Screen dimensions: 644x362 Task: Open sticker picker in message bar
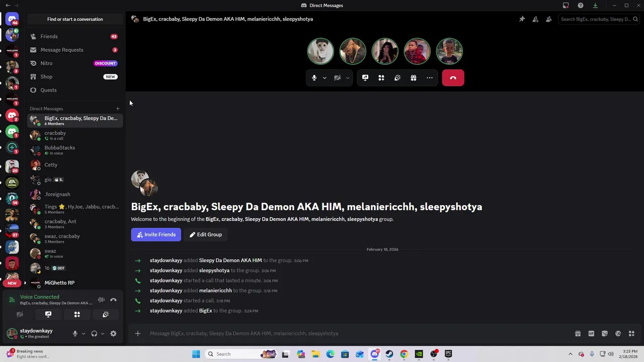[605, 333]
